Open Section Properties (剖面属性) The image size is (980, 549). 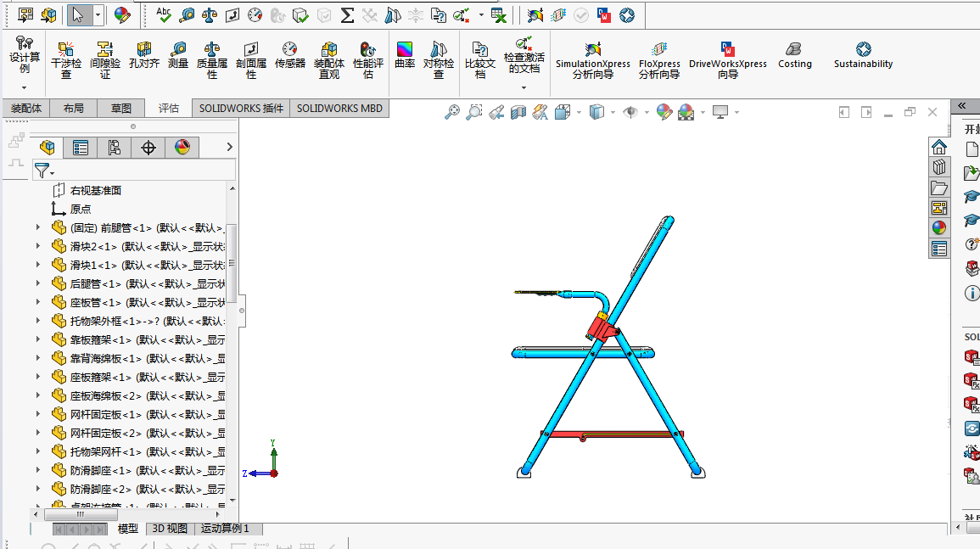coord(250,60)
